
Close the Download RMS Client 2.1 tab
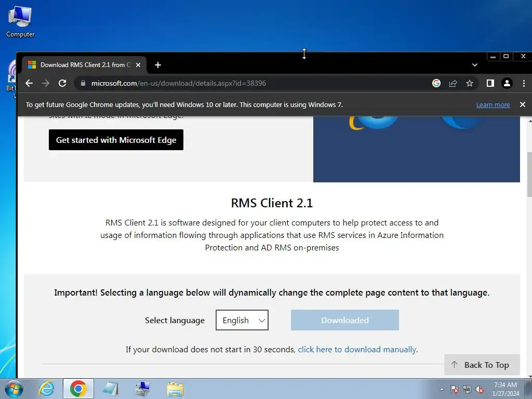point(138,65)
